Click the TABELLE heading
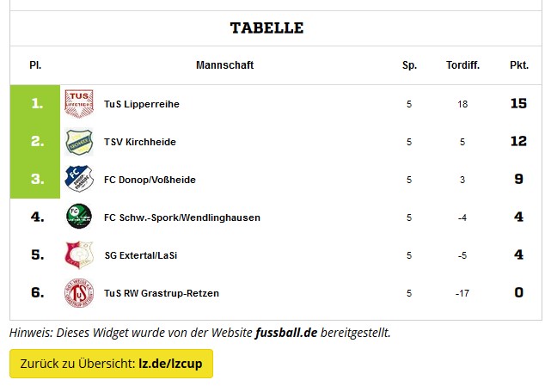 tap(266, 28)
